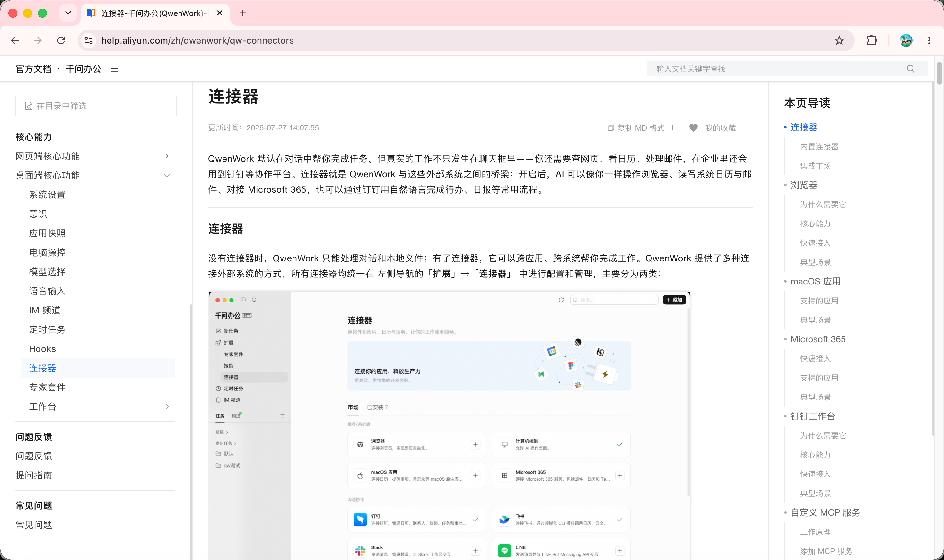Open the 常见问题 link
944x560 pixels.
(x=34, y=525)
